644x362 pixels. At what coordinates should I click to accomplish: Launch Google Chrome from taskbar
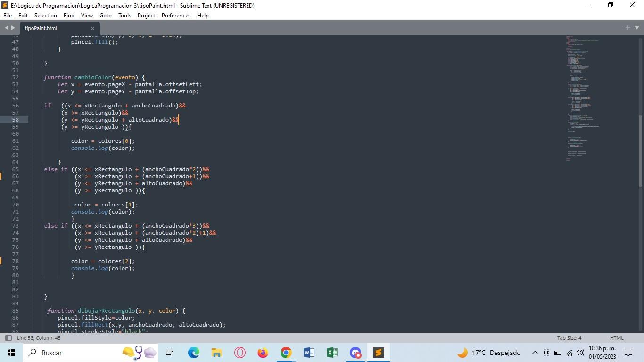(286, 353)
